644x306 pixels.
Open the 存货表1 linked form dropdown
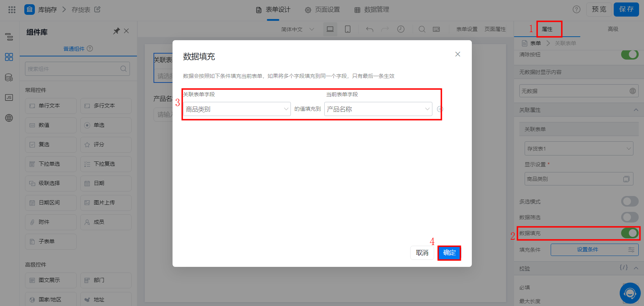[x=579, y=149]
